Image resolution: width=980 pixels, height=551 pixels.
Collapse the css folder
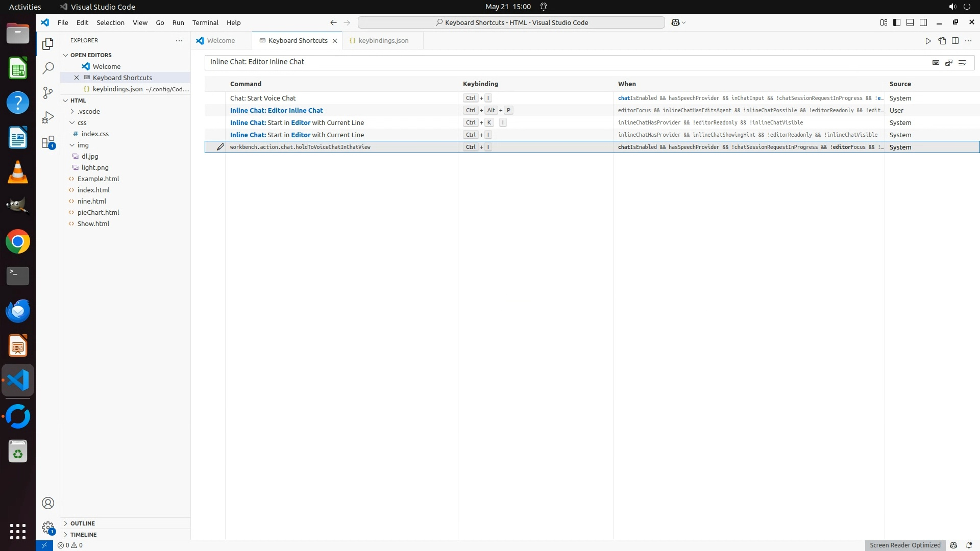pos(82,122)
